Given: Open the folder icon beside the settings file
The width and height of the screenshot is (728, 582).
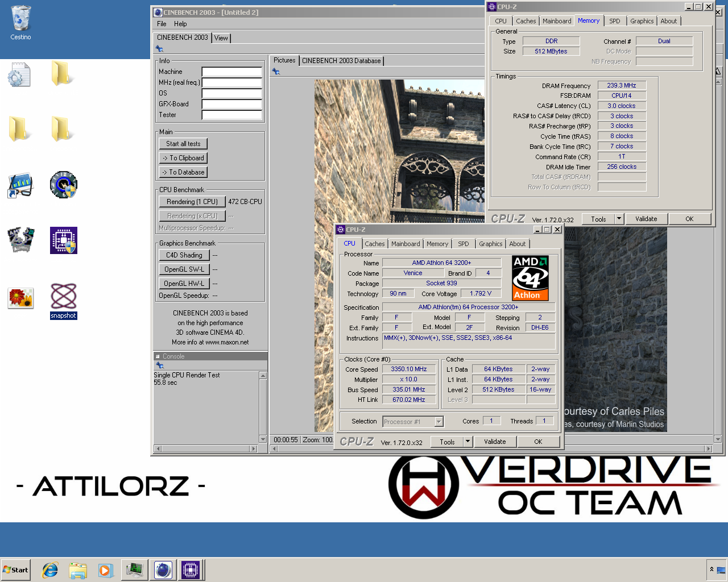Looking at the screenshot, I should click(x=63, y=74).
